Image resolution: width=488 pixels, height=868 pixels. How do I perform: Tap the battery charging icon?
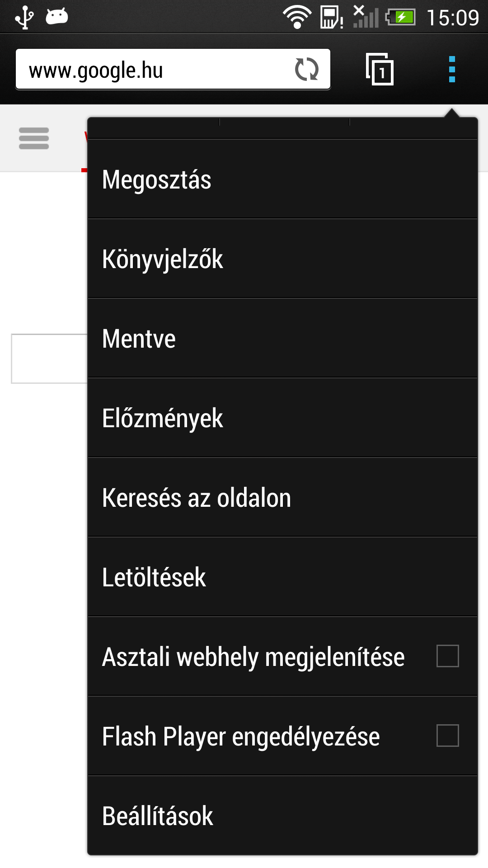(x=401, y=18)
